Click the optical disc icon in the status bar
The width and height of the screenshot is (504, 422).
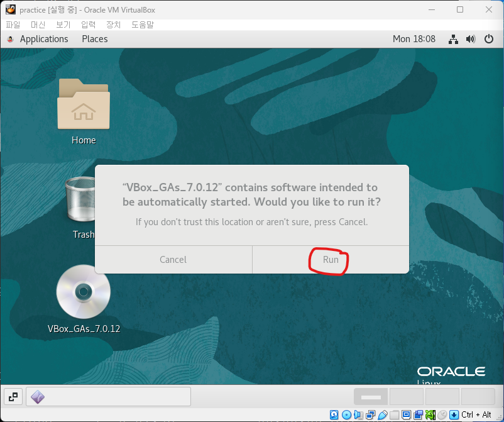[x=346, y=414]
